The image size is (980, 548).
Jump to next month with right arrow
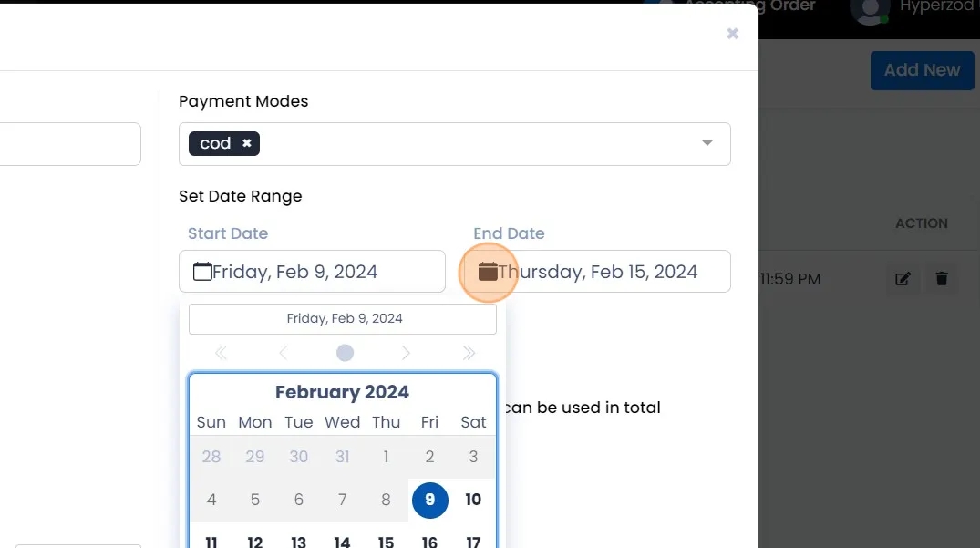coord(407,353)
